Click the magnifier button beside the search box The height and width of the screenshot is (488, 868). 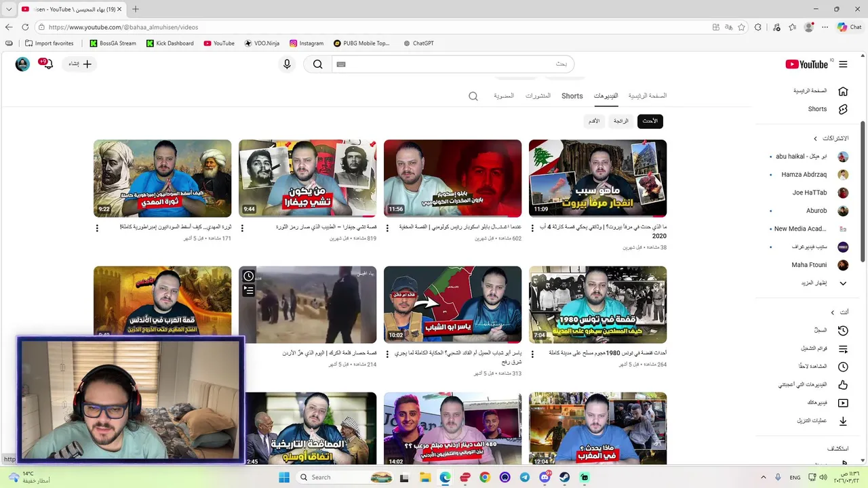[317, 64]
